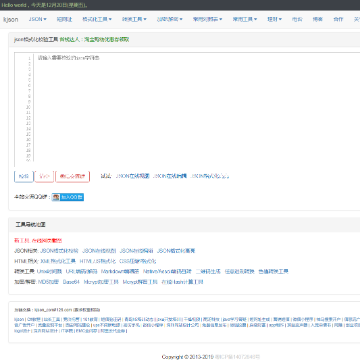The height and width of the screenshot is (360, 360).
Task: Focus the JSON string input editor
Action: tap(197, 109)
